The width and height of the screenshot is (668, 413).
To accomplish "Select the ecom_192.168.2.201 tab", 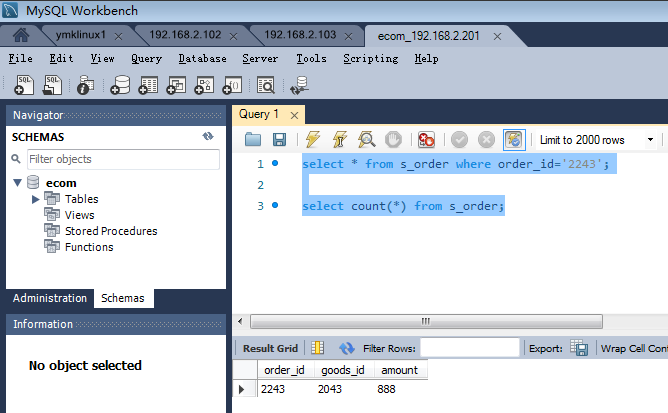I will (428, 36).
